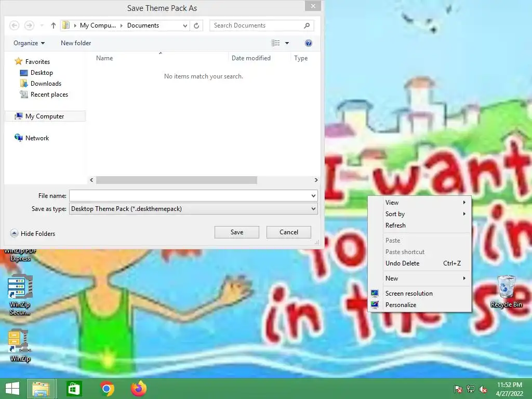This screenshot has height=399, width=532.
Task: Change view with the view icon
Action: tap(276, 43)
